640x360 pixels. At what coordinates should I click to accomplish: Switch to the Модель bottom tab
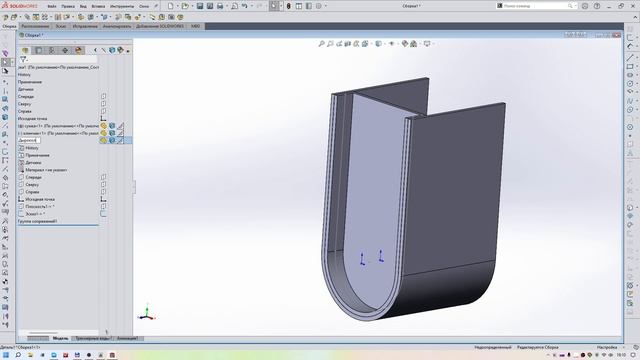point(60,338)
